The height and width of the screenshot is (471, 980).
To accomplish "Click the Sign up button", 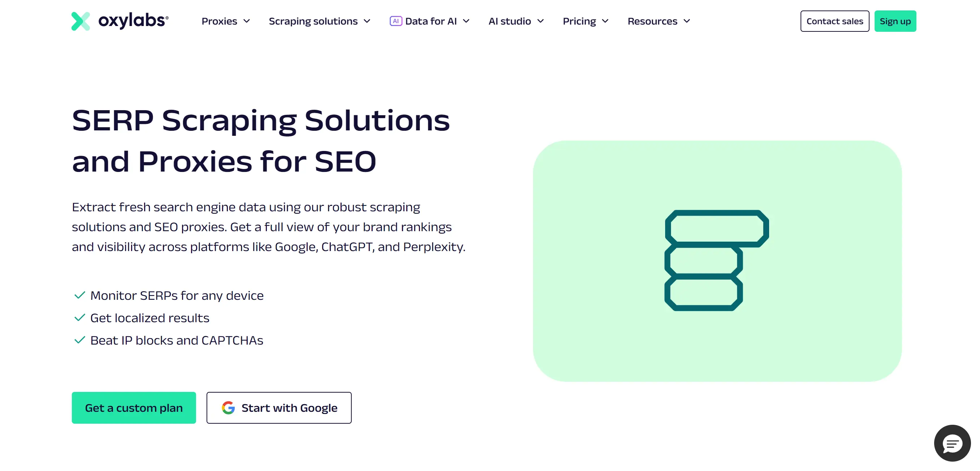I will pos(895,21).
